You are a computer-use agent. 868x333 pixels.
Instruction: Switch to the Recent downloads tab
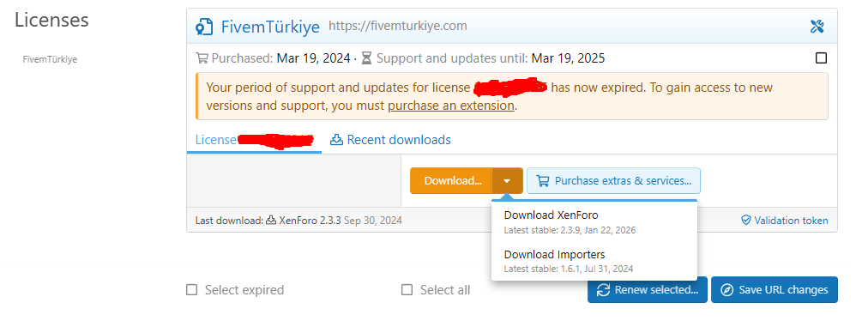[390, 140]
